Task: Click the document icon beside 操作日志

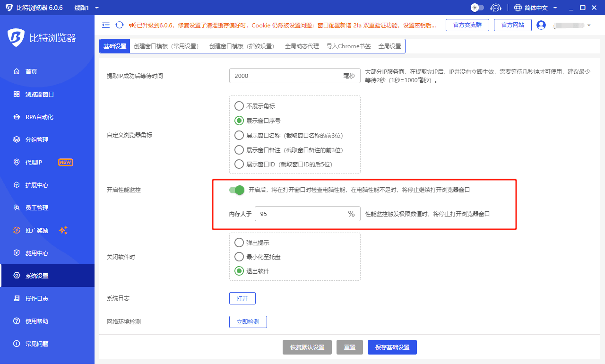Action: point(17,298)
